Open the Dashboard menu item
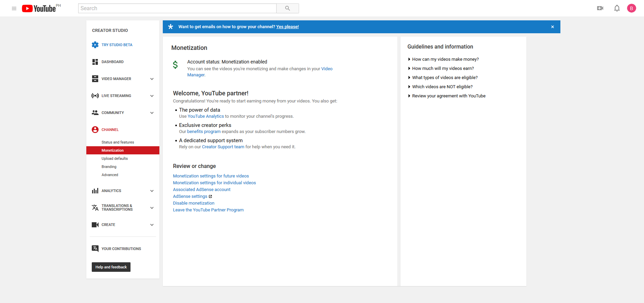Screen dimensions: 644x303 (112, 62)
